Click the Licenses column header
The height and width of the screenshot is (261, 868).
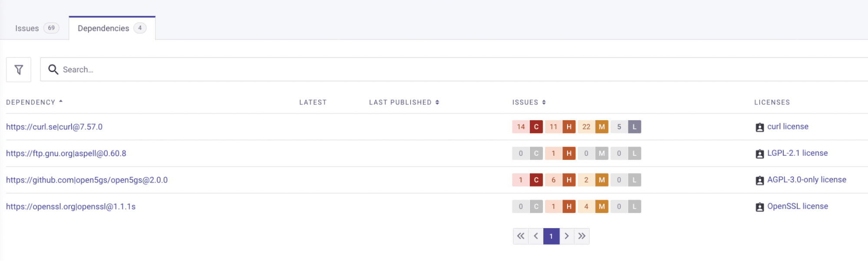pyautogui.click(x=772, y=102)
